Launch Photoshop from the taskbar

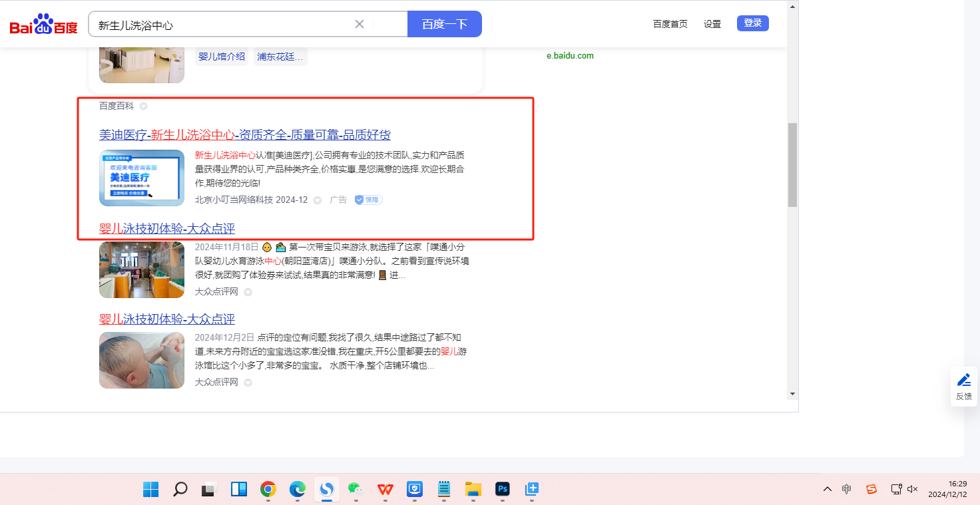coord(503,490)
